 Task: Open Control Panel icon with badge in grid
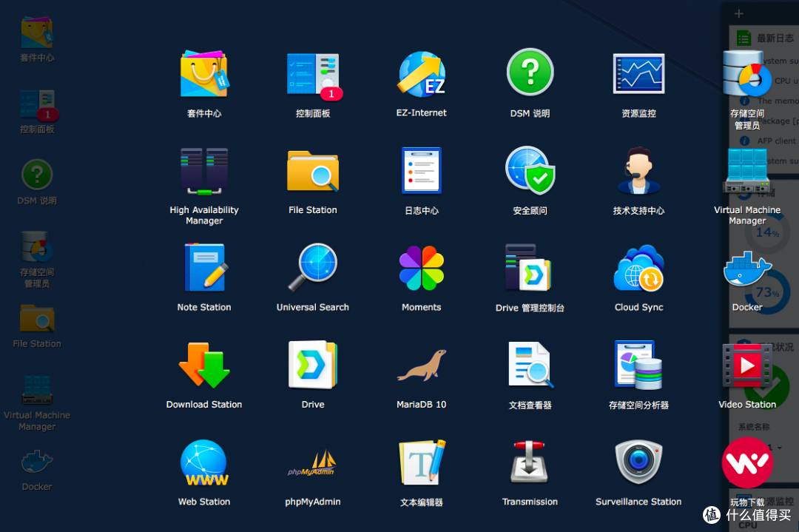click(x=314, y=75)
